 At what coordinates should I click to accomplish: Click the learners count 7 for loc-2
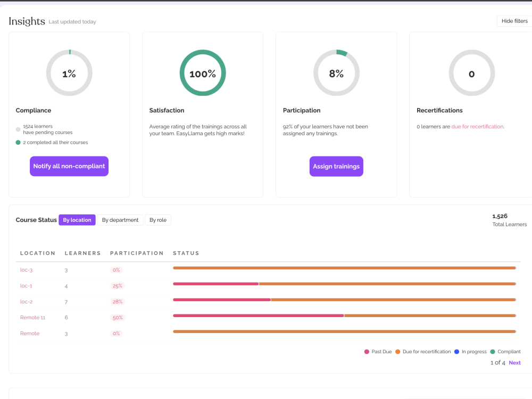[66, 302]
